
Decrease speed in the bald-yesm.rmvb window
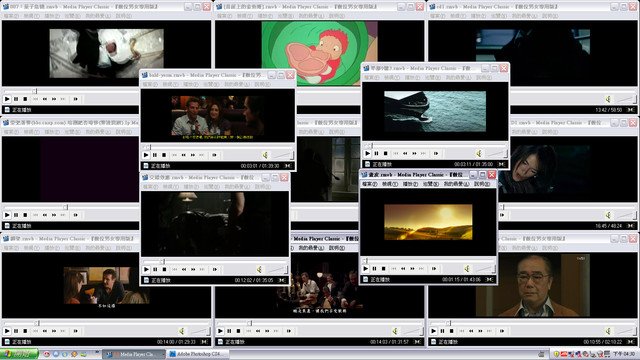[x=184, y=155]
